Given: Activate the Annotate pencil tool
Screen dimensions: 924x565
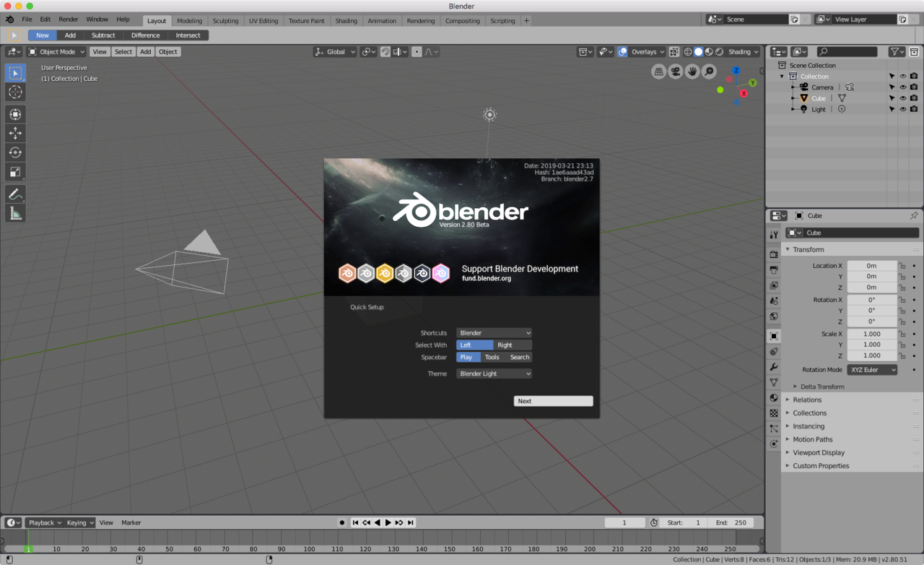Looking at the screenshot, I should coord(15,194).
